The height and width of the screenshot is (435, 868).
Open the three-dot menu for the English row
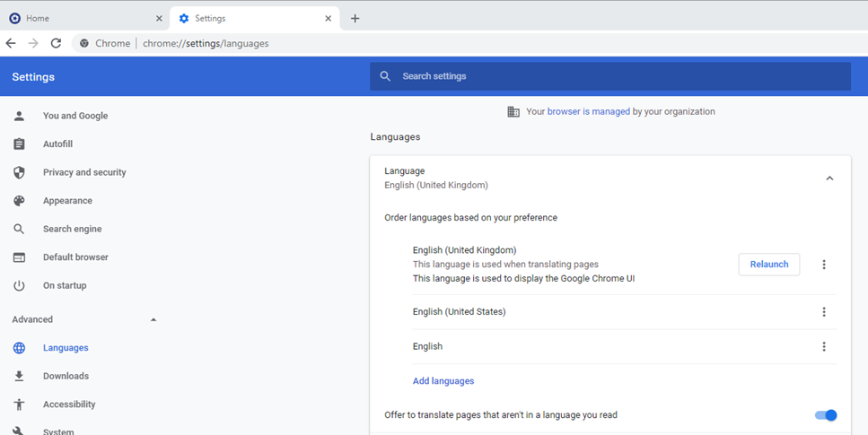pyautogui.click(x=824, y=346)
